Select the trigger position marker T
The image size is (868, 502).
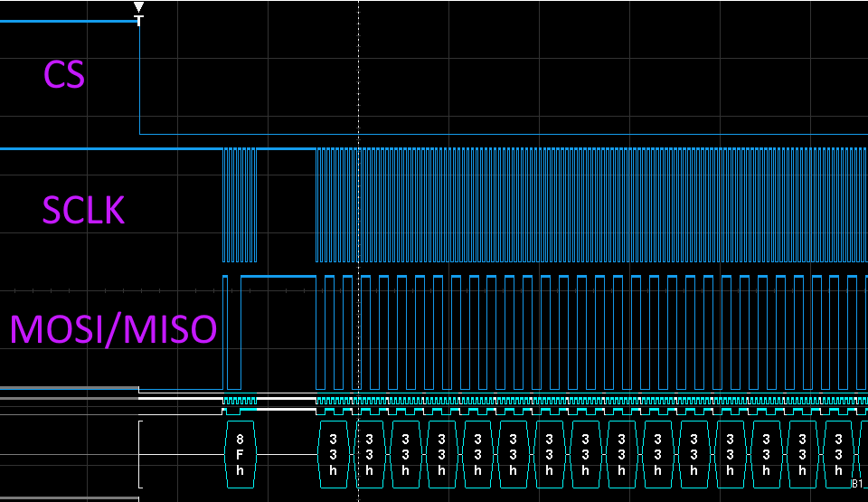(139, 21)
